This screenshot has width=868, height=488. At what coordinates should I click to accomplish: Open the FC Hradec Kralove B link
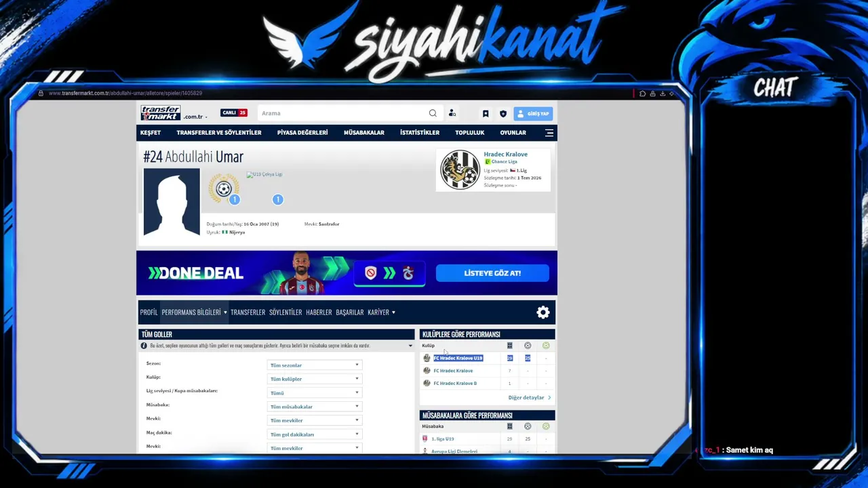click(x=455, y=384)
